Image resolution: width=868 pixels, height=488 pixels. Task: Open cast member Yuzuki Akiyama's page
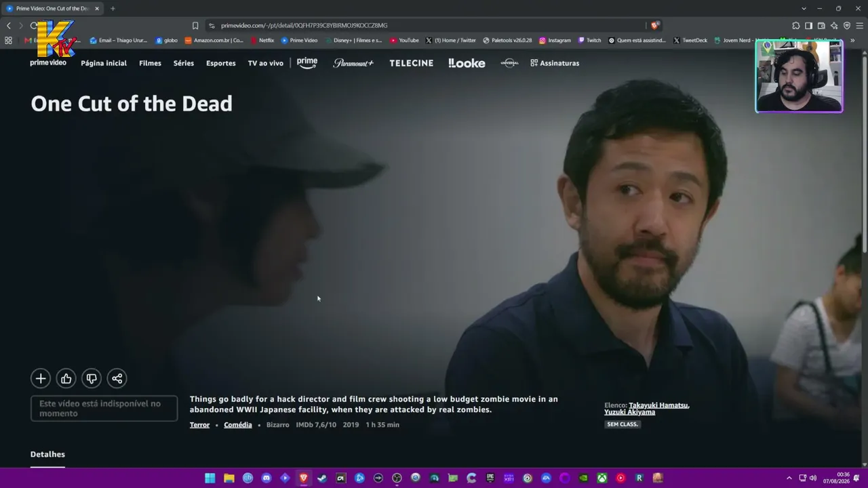click(x=630, y=412)
